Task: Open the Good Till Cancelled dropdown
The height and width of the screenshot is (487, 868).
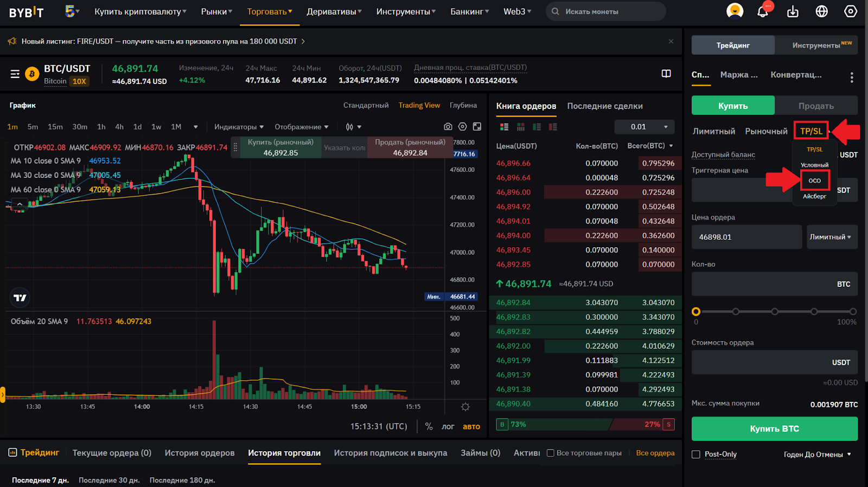Action: (817, 454)
